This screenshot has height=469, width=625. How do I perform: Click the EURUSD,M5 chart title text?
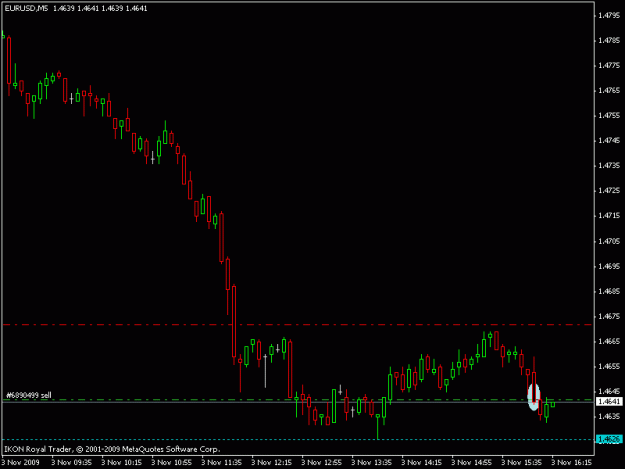[26, 8]
